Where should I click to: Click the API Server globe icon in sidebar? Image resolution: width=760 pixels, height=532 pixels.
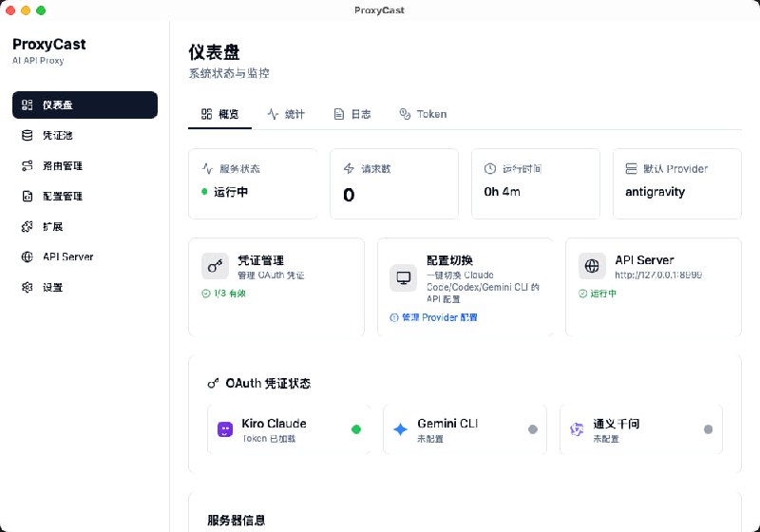(x=28, y=256)
